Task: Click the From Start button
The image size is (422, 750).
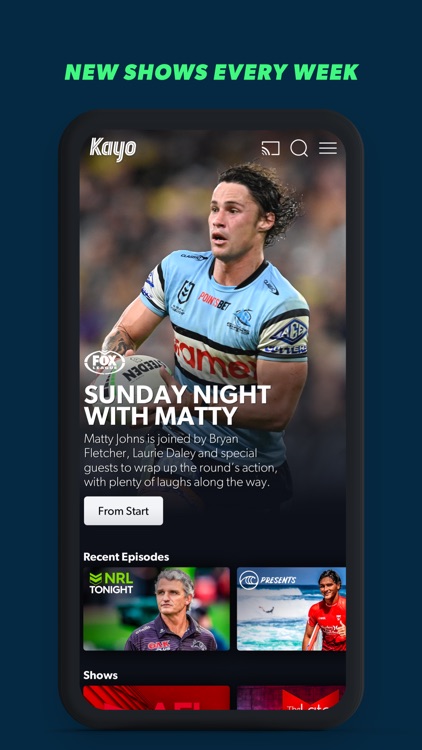Action: tap(123, 511)
